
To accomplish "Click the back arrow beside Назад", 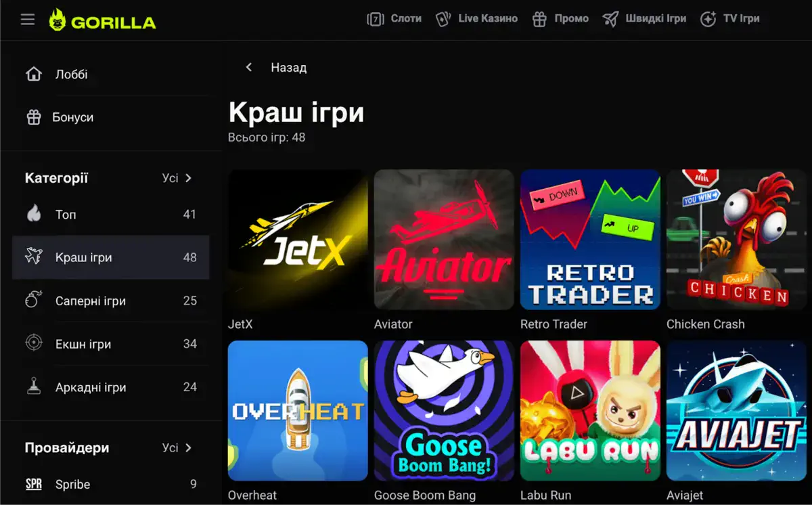I will [249, 67].
